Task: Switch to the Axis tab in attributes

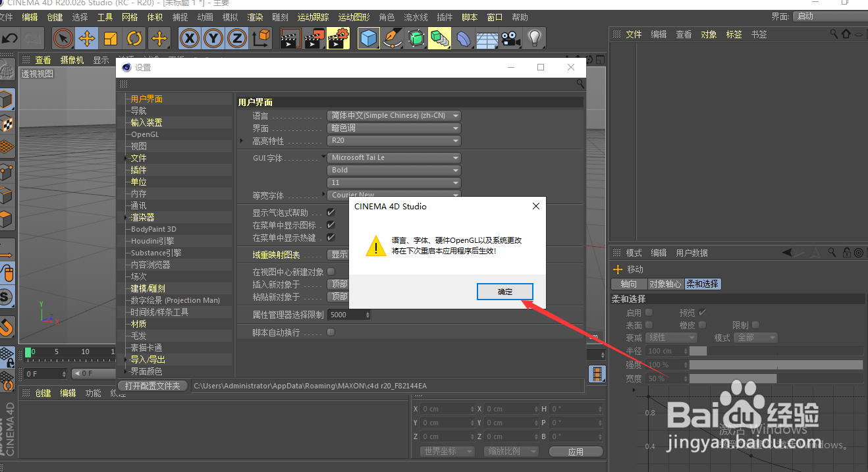Action: (x=629, y=284)
